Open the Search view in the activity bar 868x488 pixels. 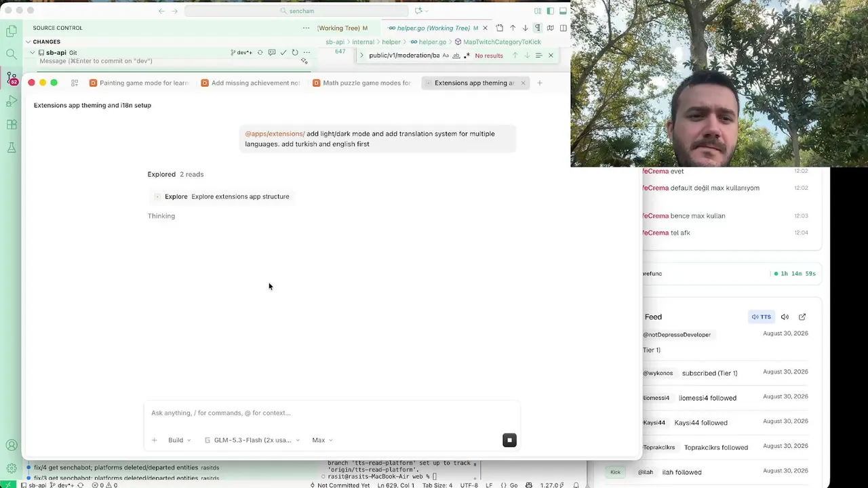[12, 54]
